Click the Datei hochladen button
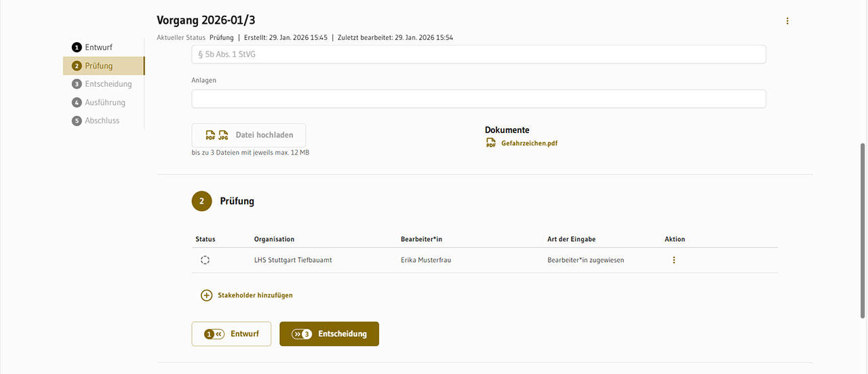The width and height of the screenshot is (868, 374). coord(249,135)
